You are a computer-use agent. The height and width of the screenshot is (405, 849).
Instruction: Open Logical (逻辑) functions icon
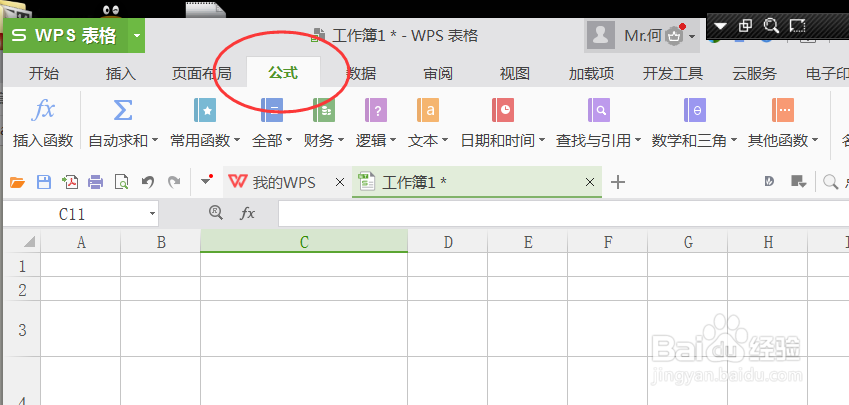(376, 110)
